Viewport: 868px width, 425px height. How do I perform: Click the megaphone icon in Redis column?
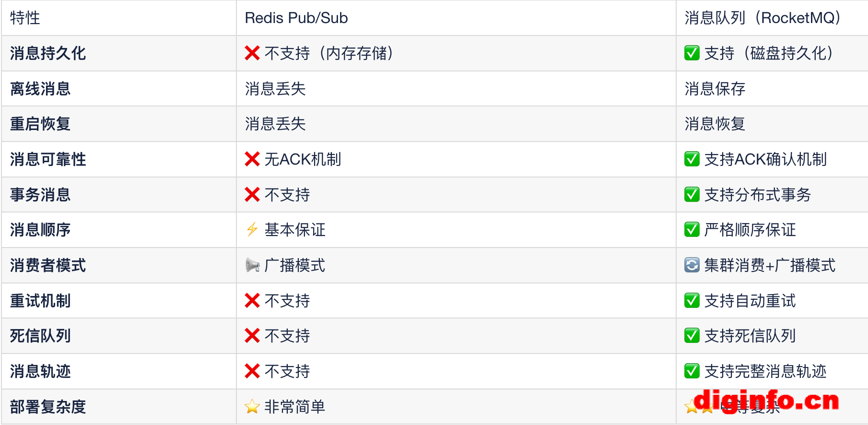pos(252,265)
